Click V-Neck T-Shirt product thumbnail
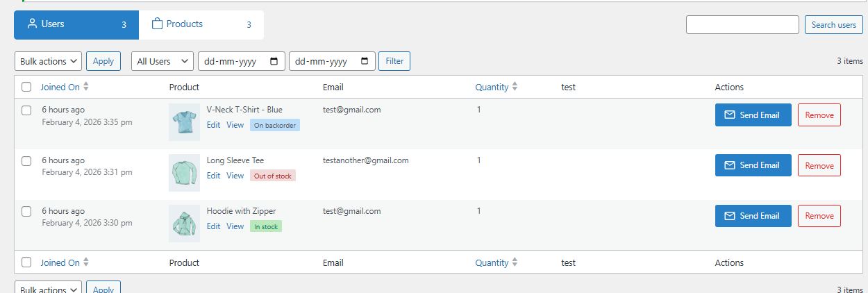This screenshot has width=868, height=293. [184, 122]
